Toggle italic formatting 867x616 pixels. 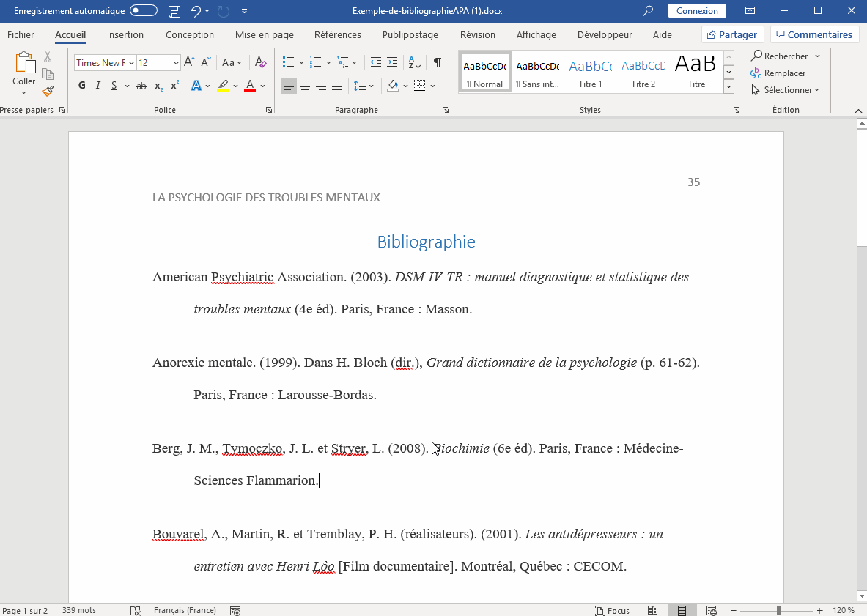tap(98, 86)
